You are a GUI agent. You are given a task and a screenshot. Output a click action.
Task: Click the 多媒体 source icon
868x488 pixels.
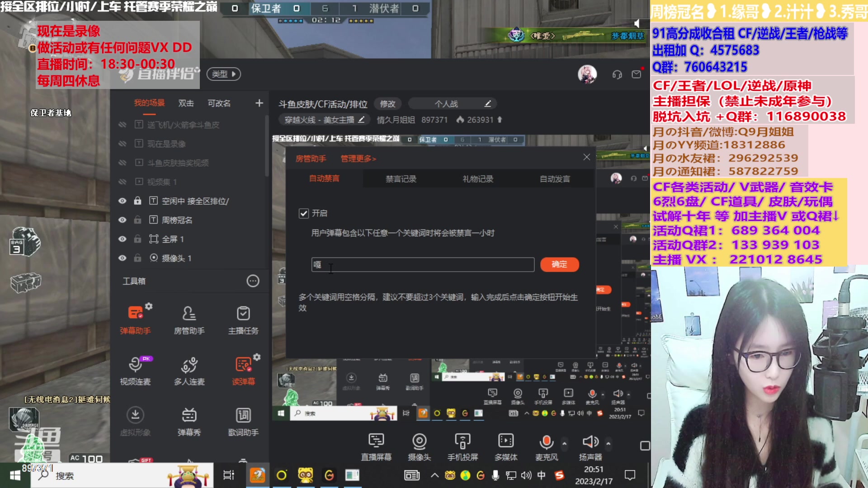(505, 441)
